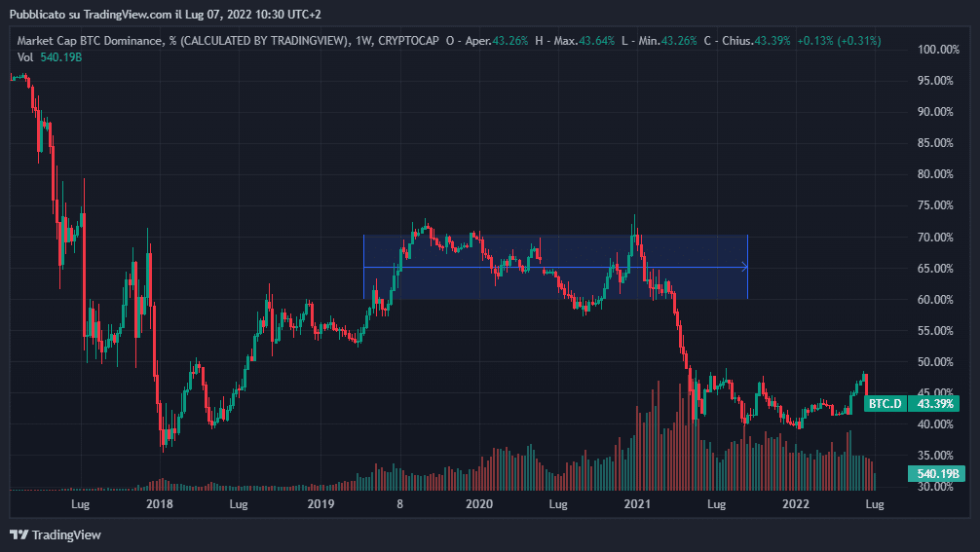
Task: Click the 2018 label on time axis
Action: click(159, 504)
